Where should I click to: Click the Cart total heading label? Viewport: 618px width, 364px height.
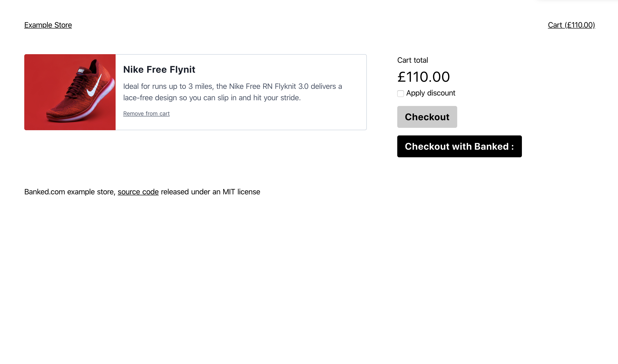tap(412, 60)
